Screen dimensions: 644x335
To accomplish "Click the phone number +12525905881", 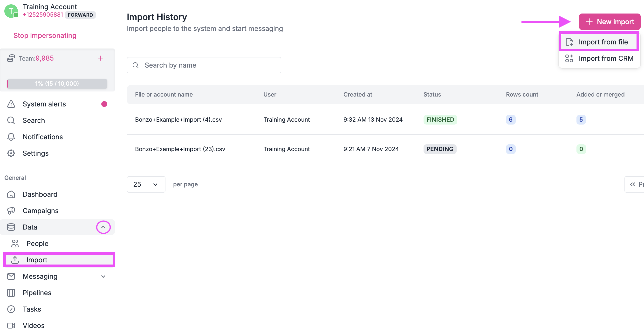I will coord(43,15).
